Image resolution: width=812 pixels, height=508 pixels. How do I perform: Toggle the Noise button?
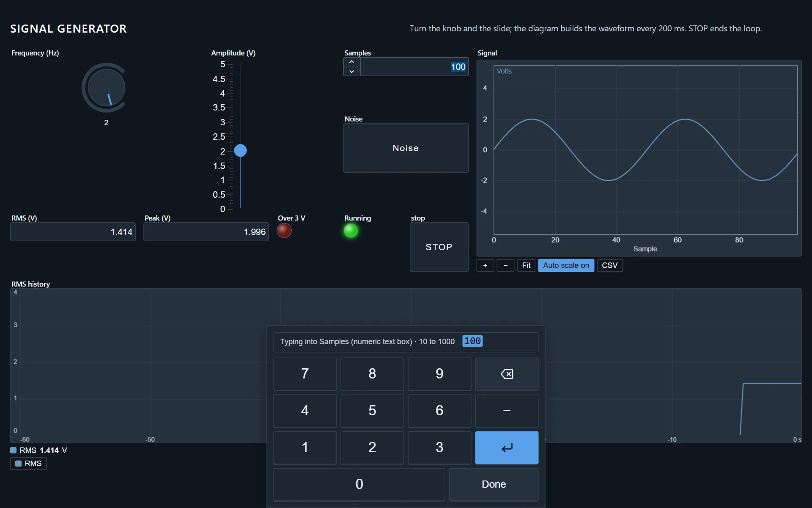point(406,148)
